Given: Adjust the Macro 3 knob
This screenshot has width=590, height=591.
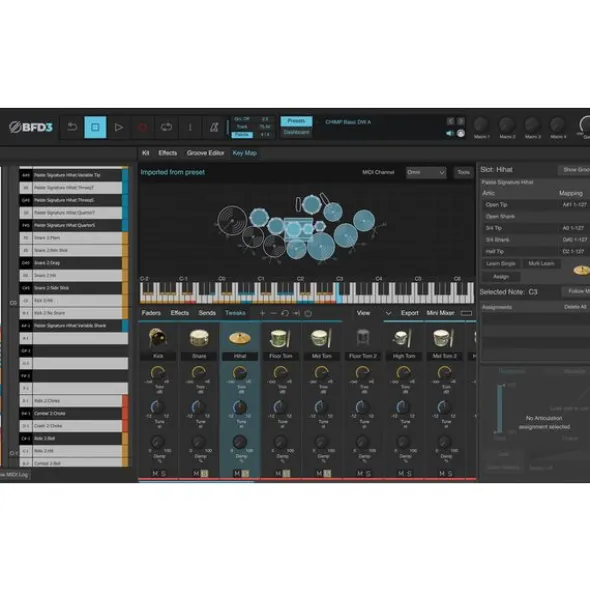Looking at the screenshot, I should (532, 124).
